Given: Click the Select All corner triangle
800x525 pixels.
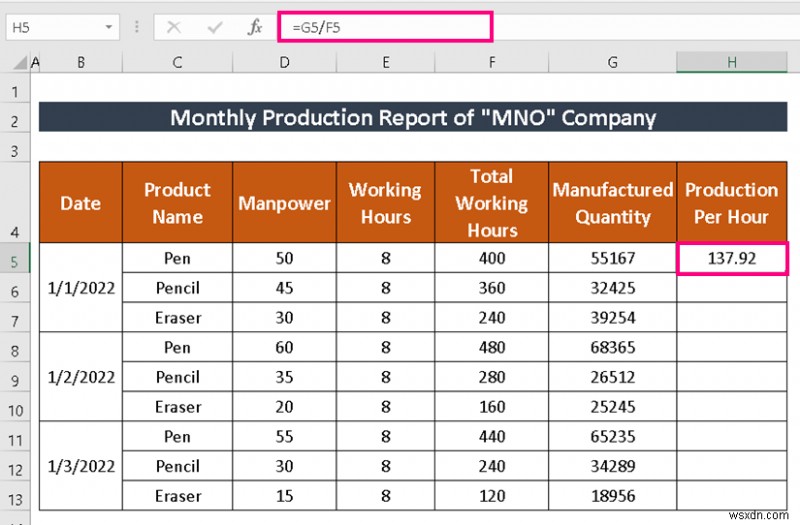Looking at the screenshot, I should pyautogui.click(x=20, y=62).
